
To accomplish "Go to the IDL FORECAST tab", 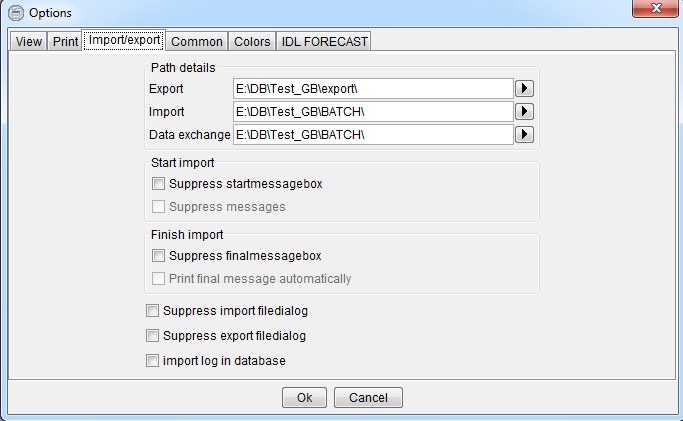I will 324,41.
